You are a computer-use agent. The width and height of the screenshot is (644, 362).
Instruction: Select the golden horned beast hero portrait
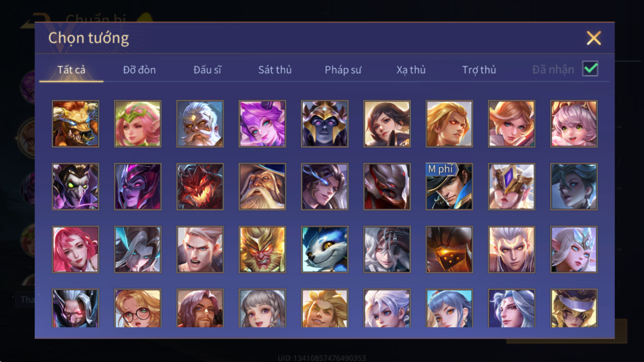click(75, 124)
